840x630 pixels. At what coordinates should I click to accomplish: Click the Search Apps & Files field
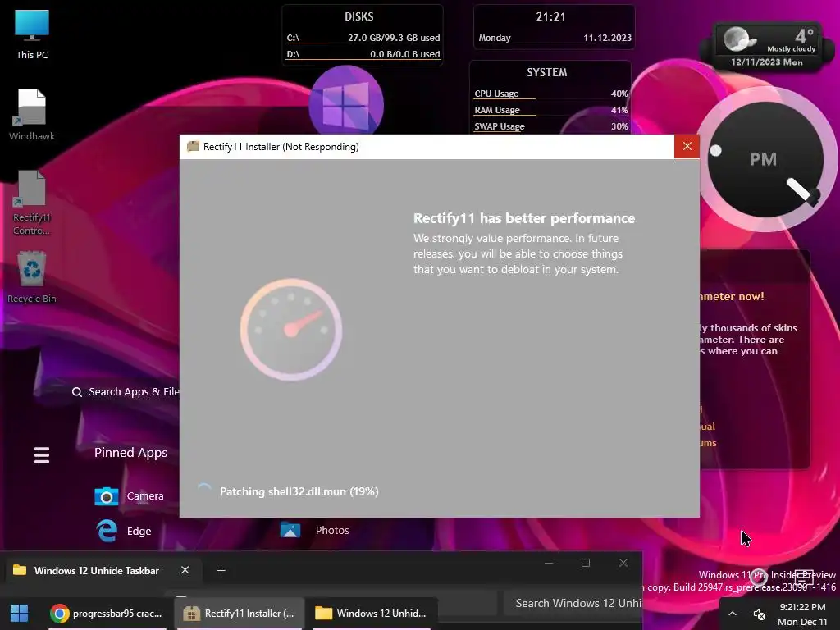coord(126,391)
